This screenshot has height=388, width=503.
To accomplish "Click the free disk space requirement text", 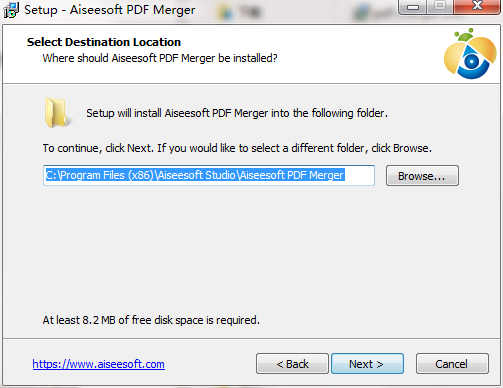I will coord(151,320).
